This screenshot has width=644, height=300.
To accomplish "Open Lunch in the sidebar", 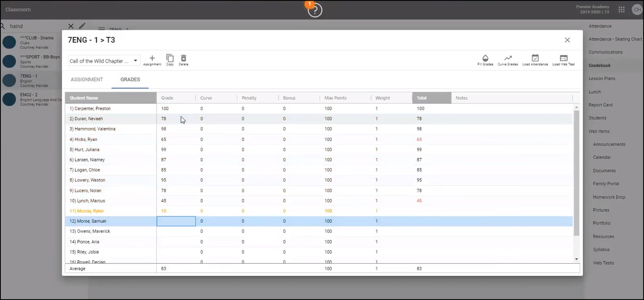I will click(594, 92).
